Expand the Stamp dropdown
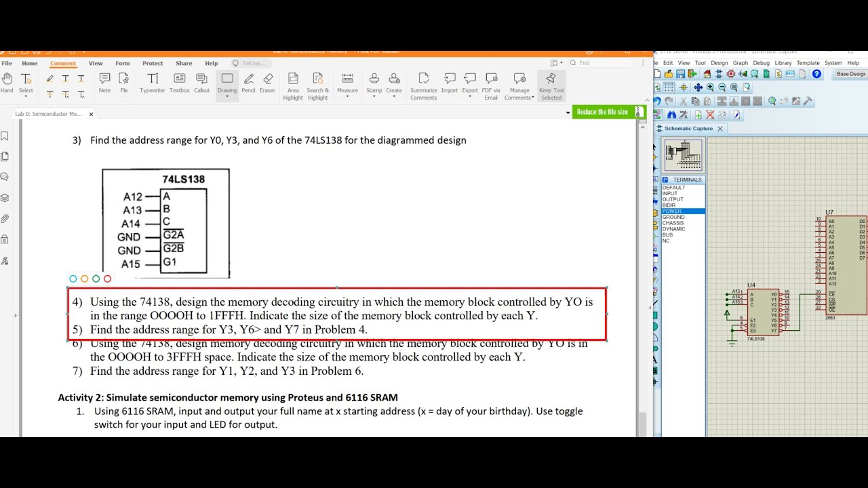Screen dimensions: 868x488 pyautogui.click(x=374, y=96)
